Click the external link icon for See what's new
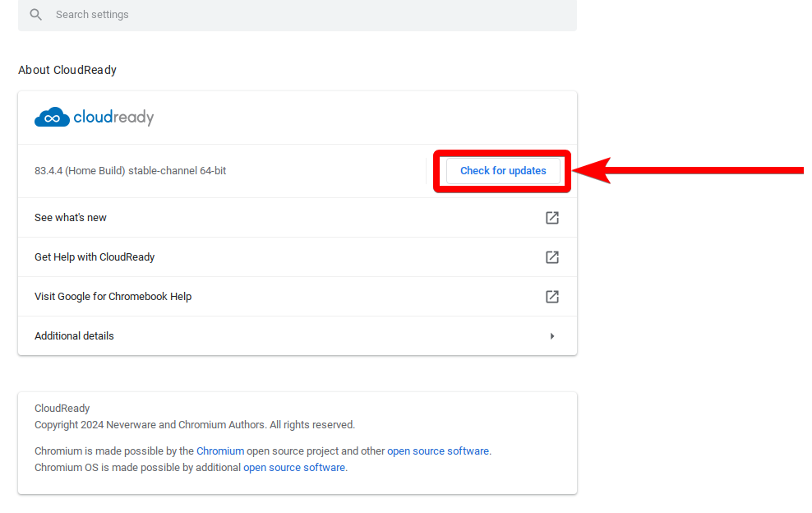The width and height of the screenshot is (812, 513). (552, 218)
